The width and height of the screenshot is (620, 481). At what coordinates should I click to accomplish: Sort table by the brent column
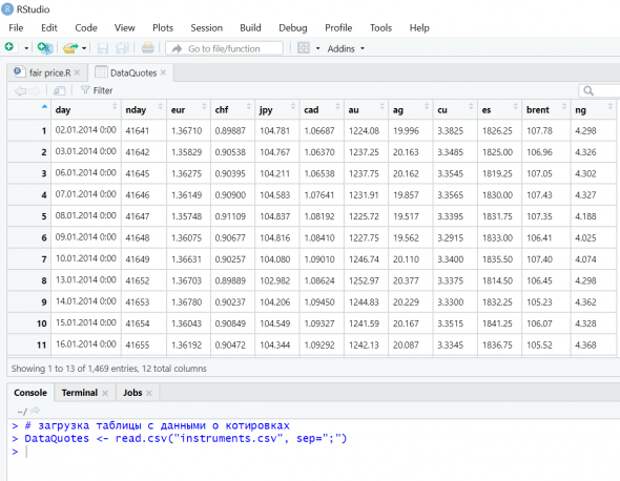[x=546, y=110]
